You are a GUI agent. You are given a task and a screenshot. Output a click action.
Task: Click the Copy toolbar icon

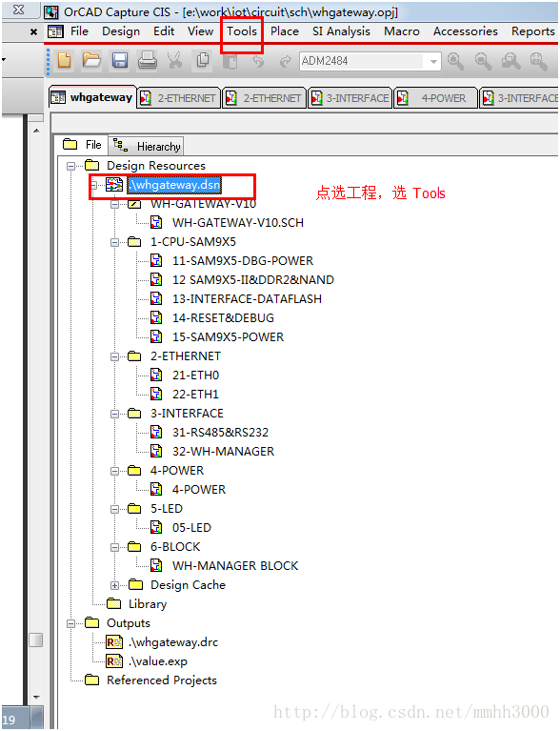[203, 61]
